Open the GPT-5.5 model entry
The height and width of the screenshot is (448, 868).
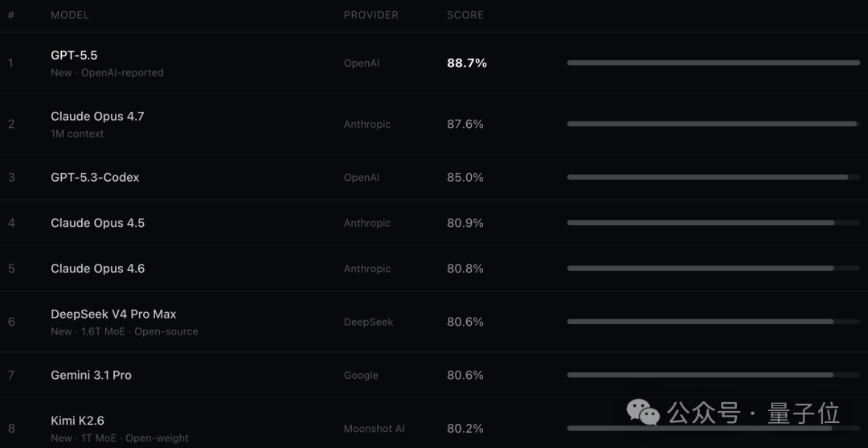(74, 55)
